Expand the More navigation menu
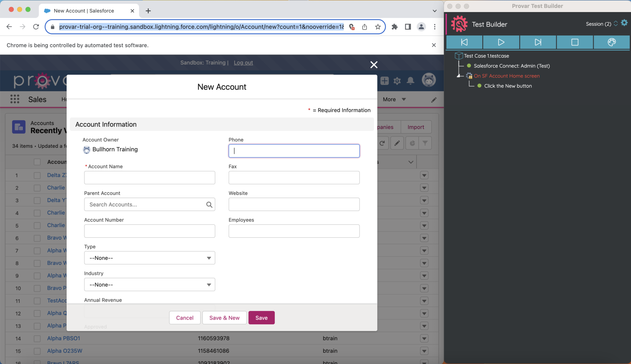 tap(394, 99)
